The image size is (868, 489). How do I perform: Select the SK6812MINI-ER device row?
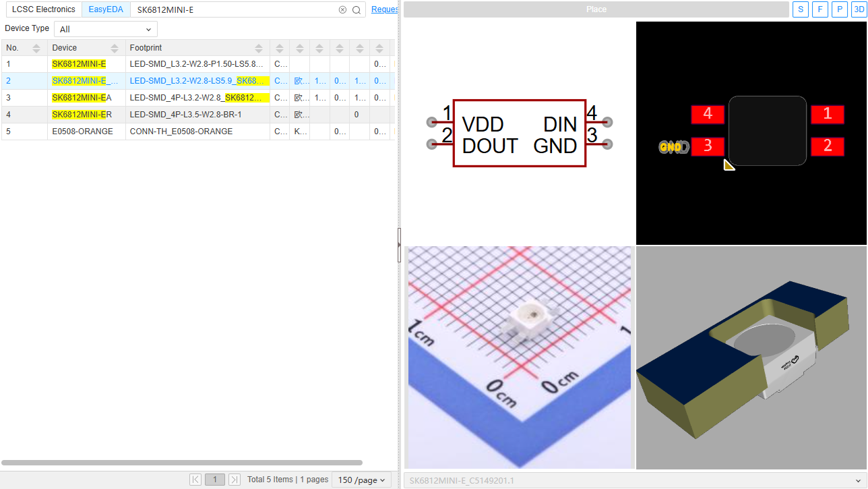click(x=82, y=115)
